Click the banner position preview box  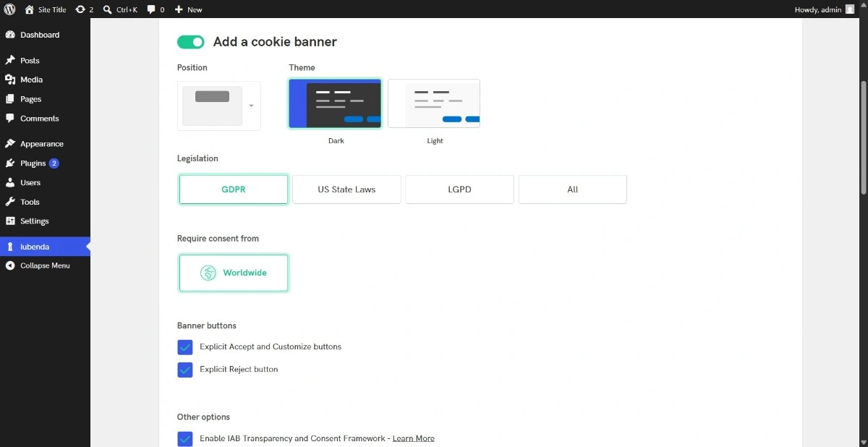212,106
